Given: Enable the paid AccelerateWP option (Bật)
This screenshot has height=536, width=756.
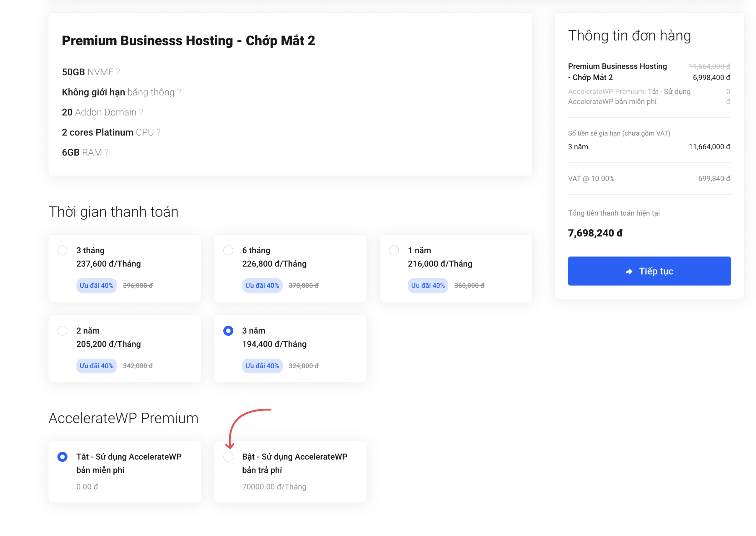Looking at the screenshot, I should 228,457.
